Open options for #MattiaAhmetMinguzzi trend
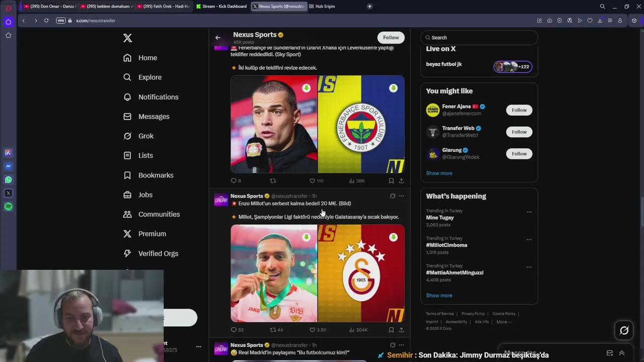Viewport: 644px width, 362px height. (529, 267)
